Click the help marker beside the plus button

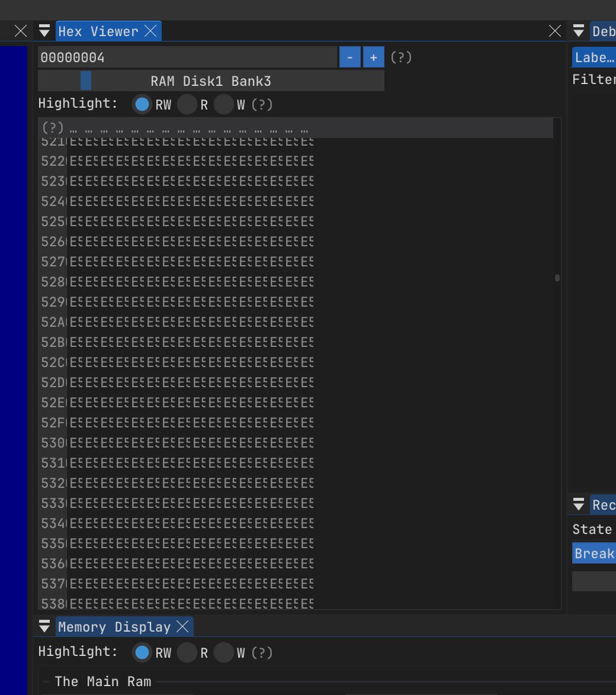pos(401,57)
